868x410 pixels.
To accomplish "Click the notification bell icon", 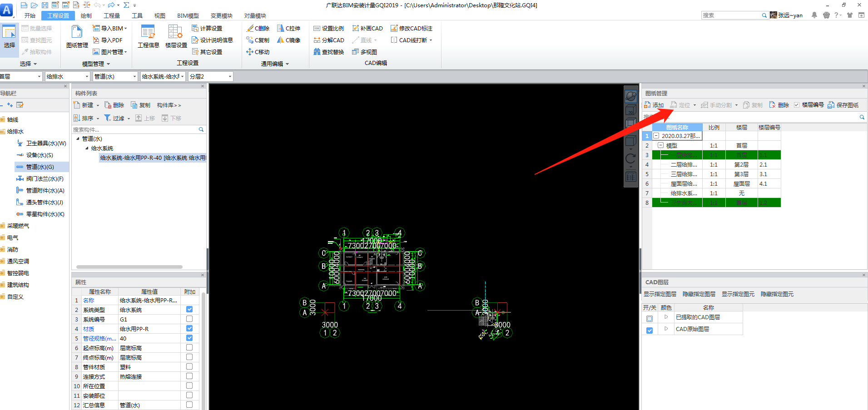I will pyautogui.click(x=814, y=15).
